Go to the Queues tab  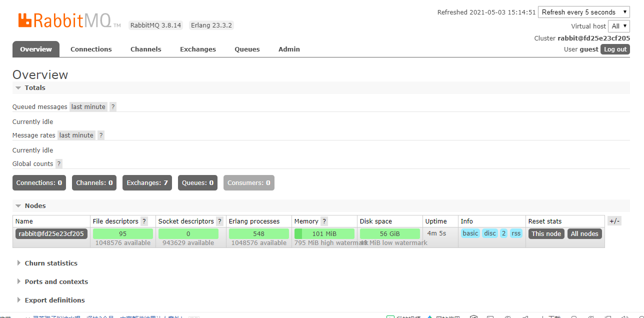[247, 49]
